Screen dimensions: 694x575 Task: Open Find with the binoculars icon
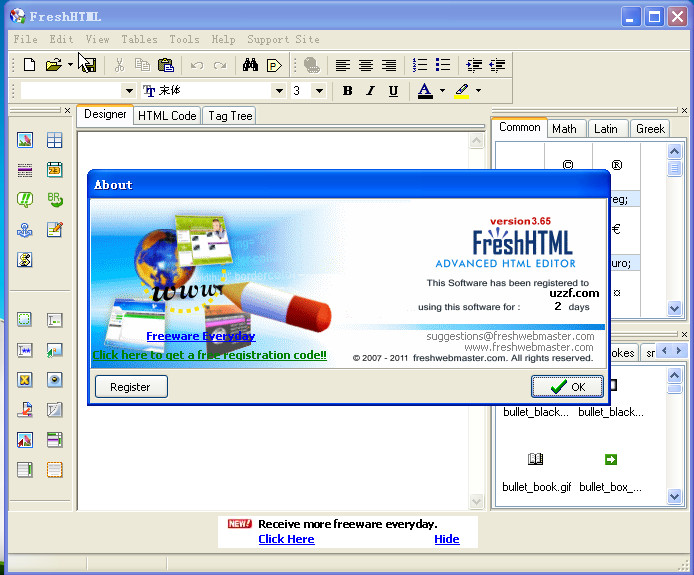point(250,65)
